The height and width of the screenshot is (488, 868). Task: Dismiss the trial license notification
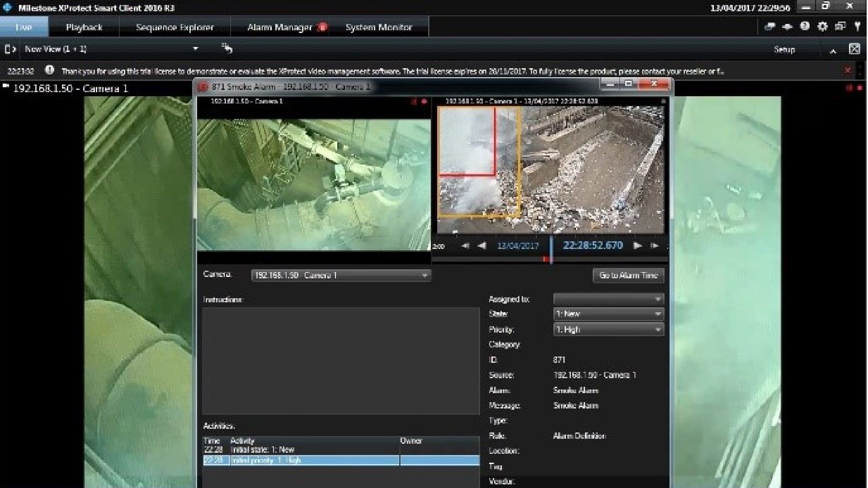tap(848, 70)
